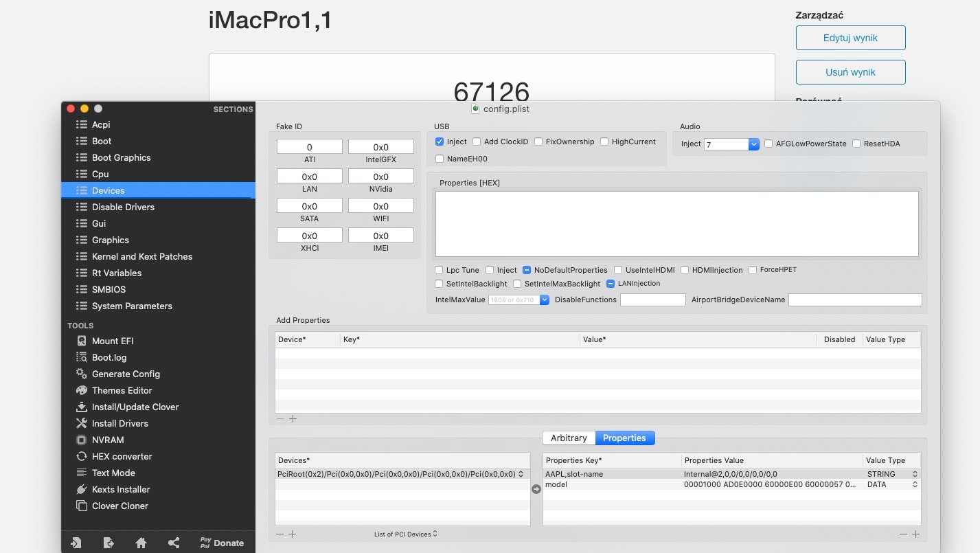980x553 pixels.
Task: Toggle the SetIntelMaxBacklight checkbox
Action: point(517,284)
